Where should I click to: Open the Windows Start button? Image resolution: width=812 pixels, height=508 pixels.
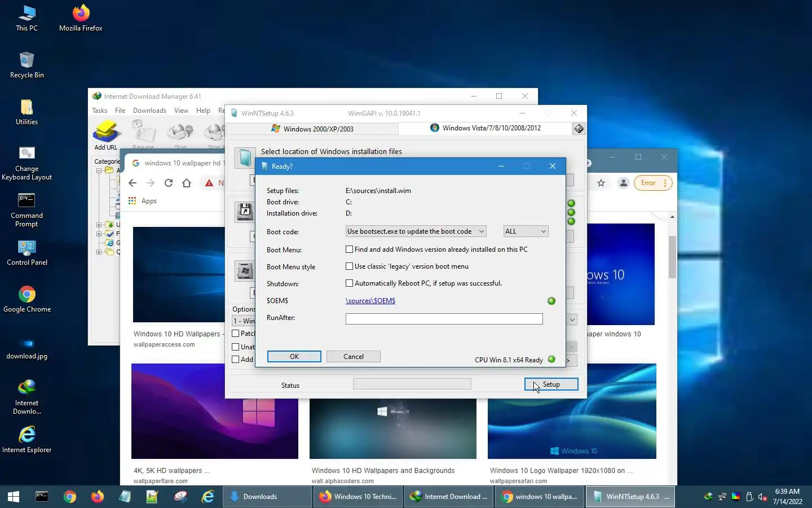pyautogui.click(x=14, y=497)
